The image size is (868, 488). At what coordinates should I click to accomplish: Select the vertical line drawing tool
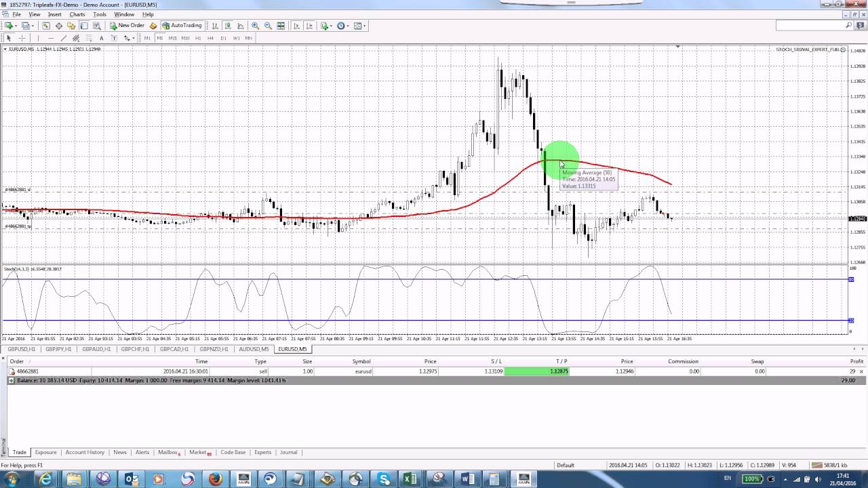(38, 38)
